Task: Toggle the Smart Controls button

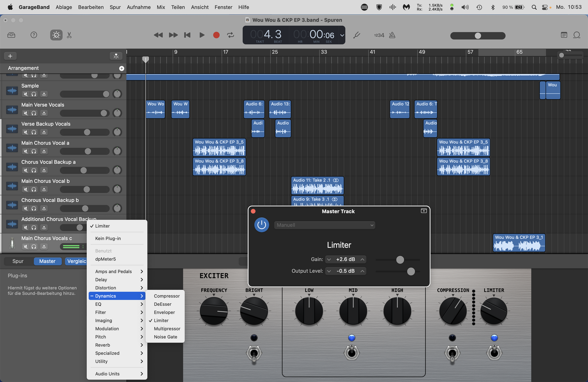Action: [x=56, y=35]
